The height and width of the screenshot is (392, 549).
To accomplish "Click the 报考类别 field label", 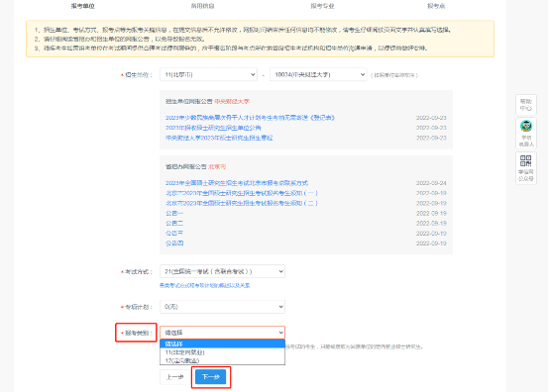I will 139,333.
